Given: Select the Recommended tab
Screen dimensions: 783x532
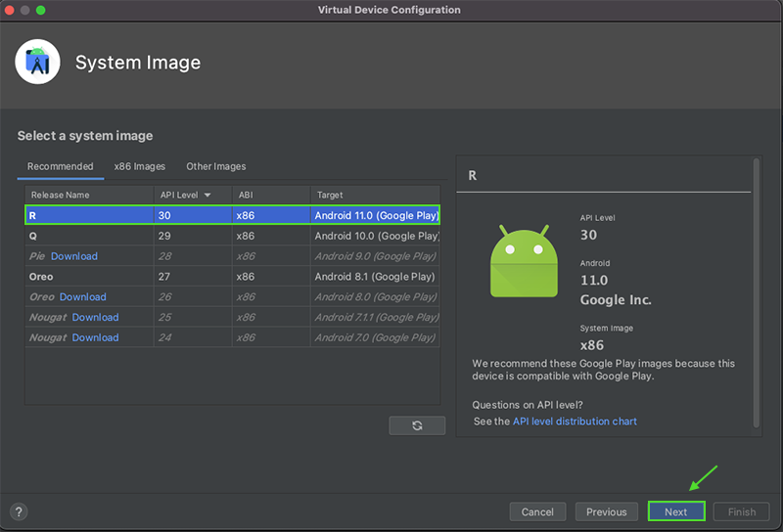Looking at the screenshot, I should point(61,166).
